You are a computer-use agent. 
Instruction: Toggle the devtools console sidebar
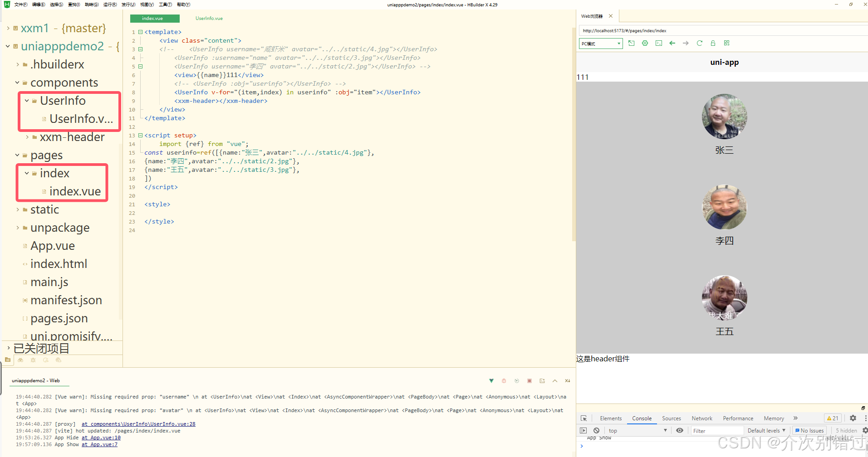coord(584,431)
